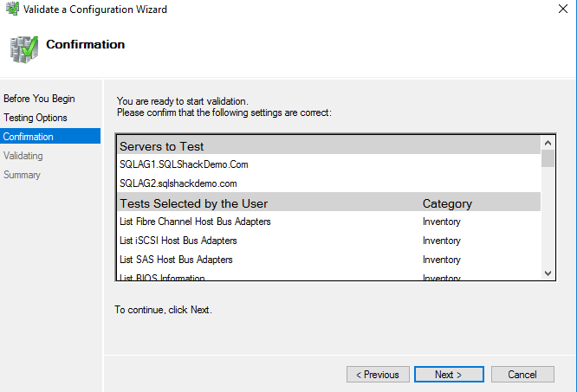Select the Validating step in sidebar
The width and height of the screenshot is (577, 392).
pos(23,156)
